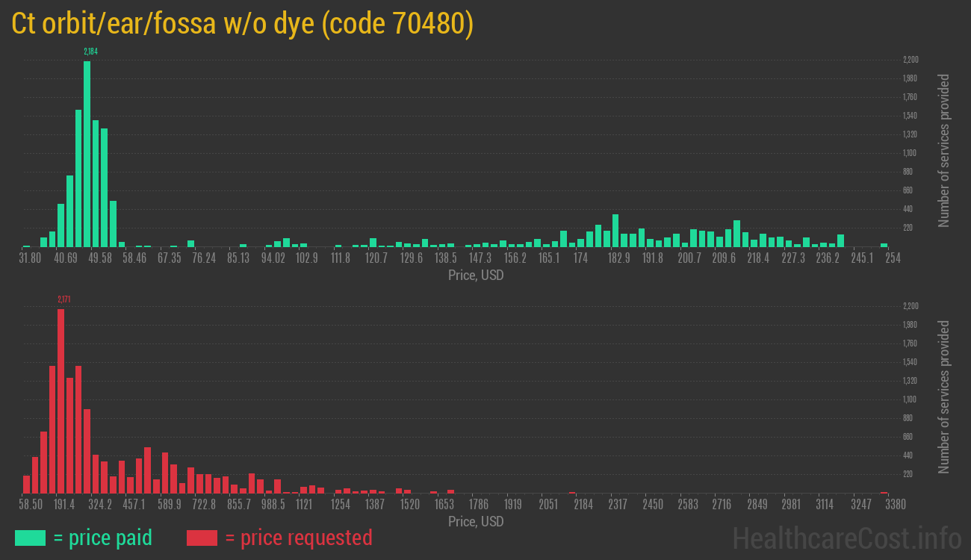The width and height of the screenshot is (971, 560).
Task: Click the 254 tick on the green chart axis
Action: coord(893,258)
